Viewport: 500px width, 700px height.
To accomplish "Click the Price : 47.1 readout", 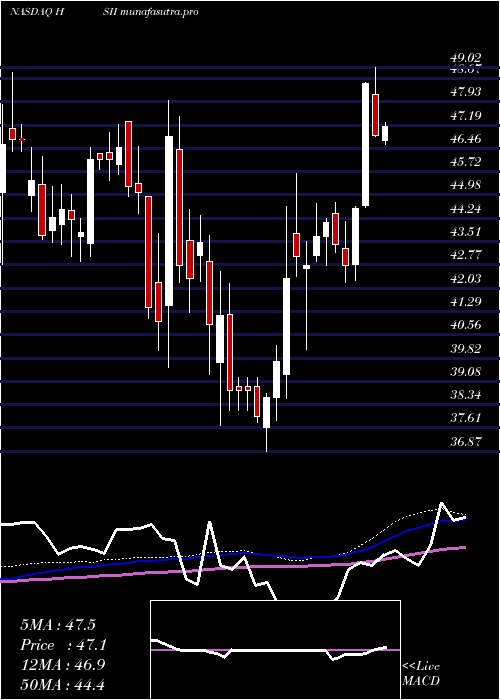I will click(63, 645).
